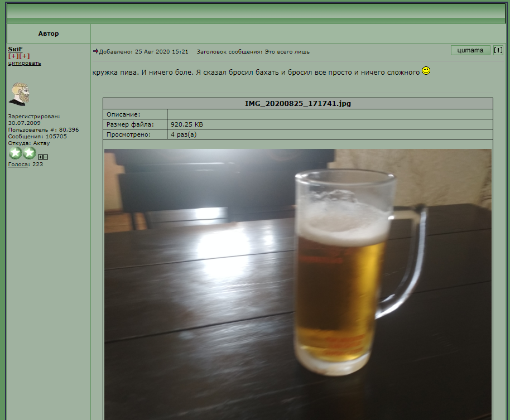510x420 pixels.
Task: Click the red arrow post permalink icon
Action: pyautogui.click(x=95, y=51)
